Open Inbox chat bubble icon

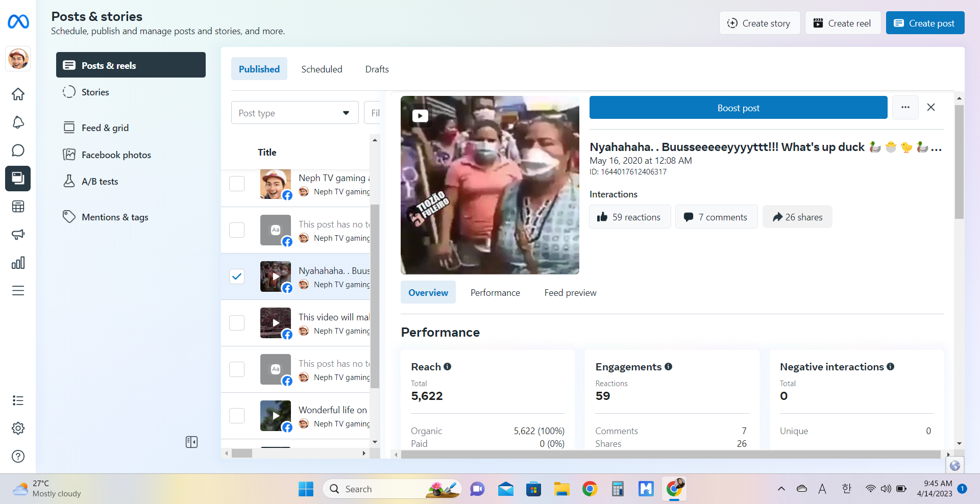click(18, 150)
